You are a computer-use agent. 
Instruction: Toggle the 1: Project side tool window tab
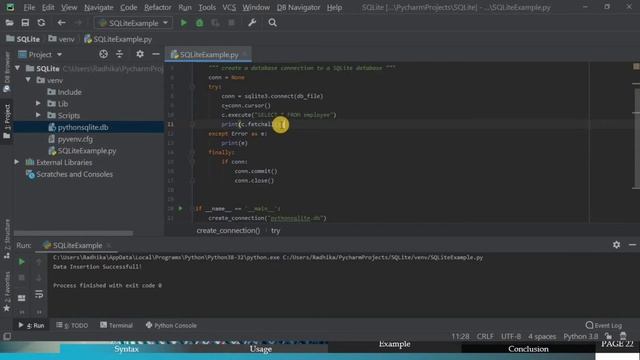7,121
